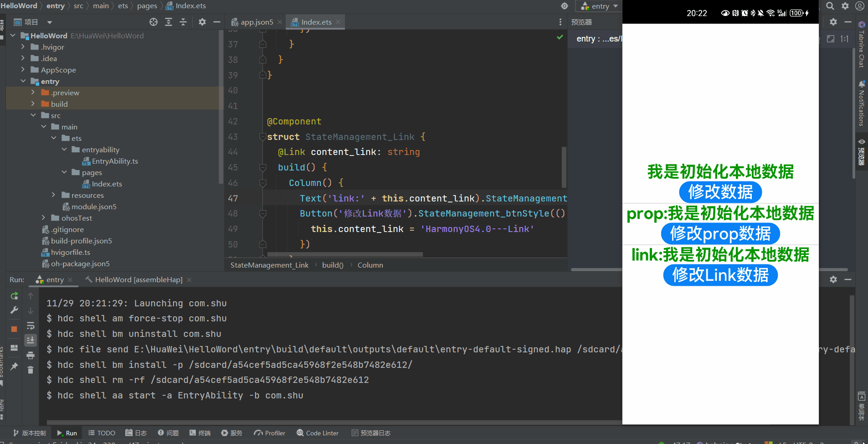
Task: Expand the resources folder
Action: click(53, 195)
